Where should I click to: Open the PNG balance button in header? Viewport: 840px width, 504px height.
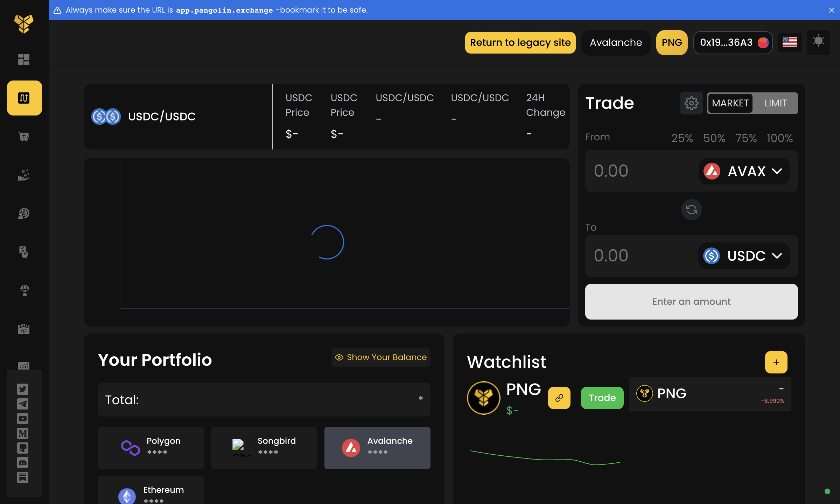pos(672,42)
